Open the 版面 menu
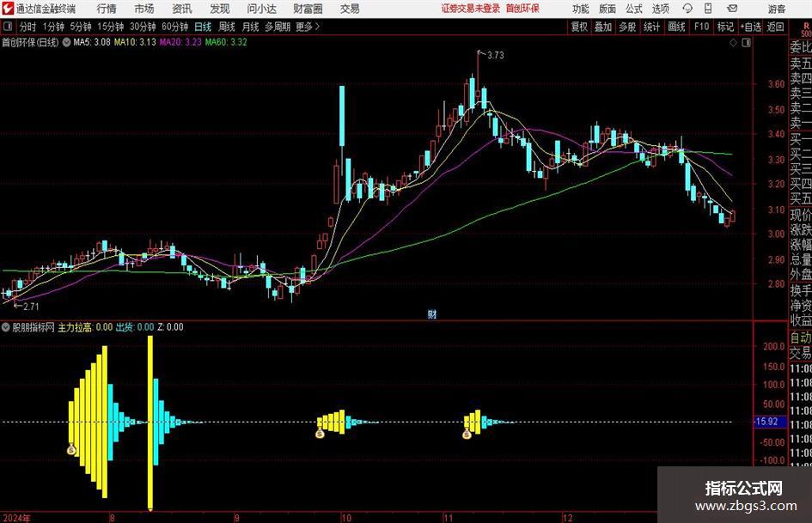This screenshot has height=523, width=812. coord(607,9)
